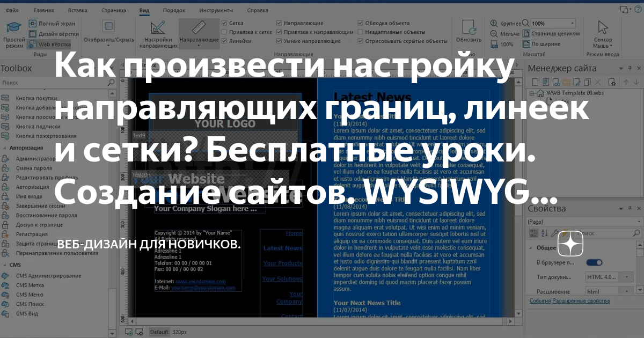Open the HTML 4.0 document type dropdown

627,277
